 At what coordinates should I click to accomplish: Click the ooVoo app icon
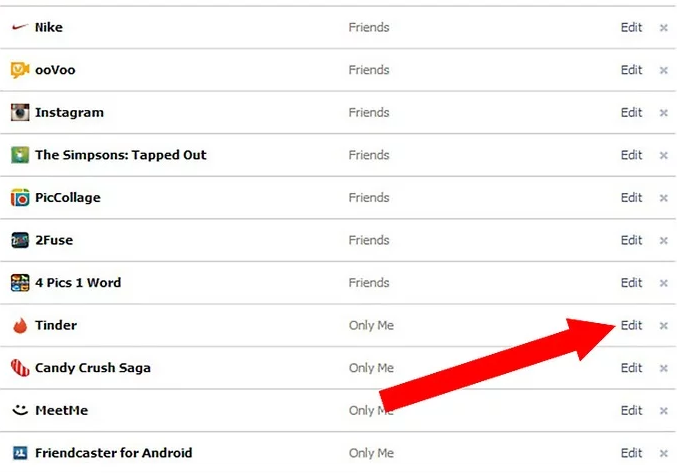(19, 70)
